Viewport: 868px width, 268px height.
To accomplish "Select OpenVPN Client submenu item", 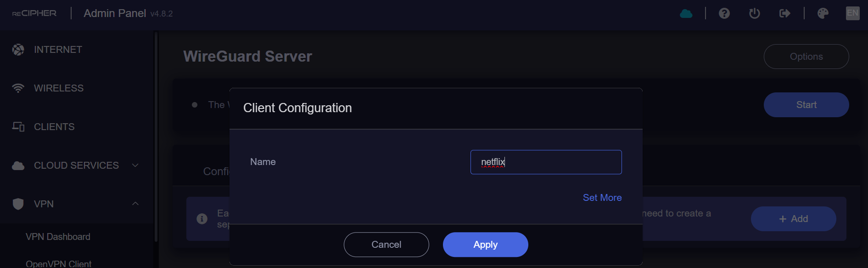I will 58,263.
